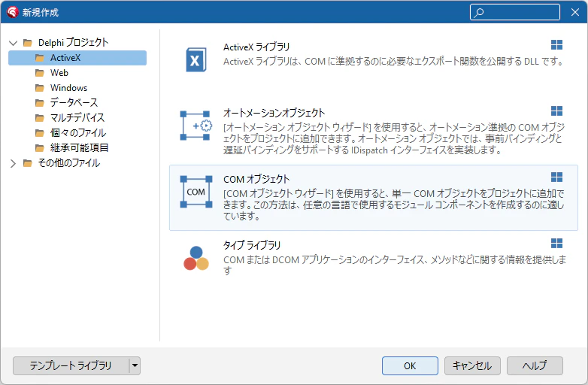The image size is (588, 385).
Task: Select the Web category in tree
Action: tap(59, 73)
